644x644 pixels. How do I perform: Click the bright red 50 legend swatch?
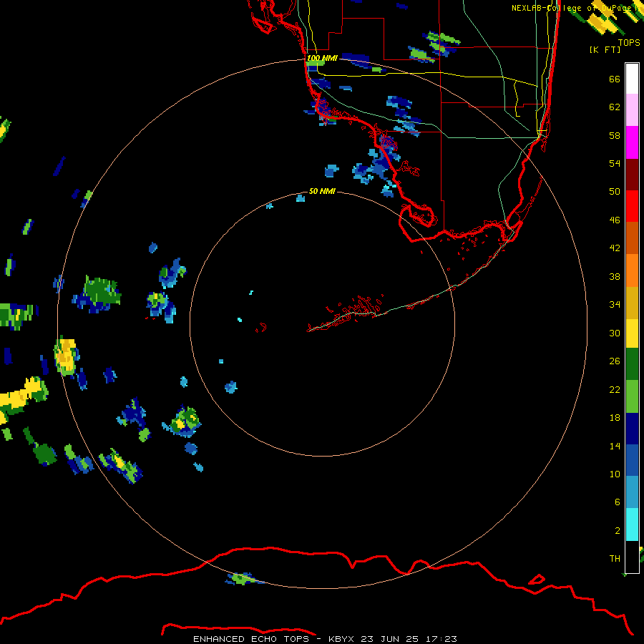632,206
